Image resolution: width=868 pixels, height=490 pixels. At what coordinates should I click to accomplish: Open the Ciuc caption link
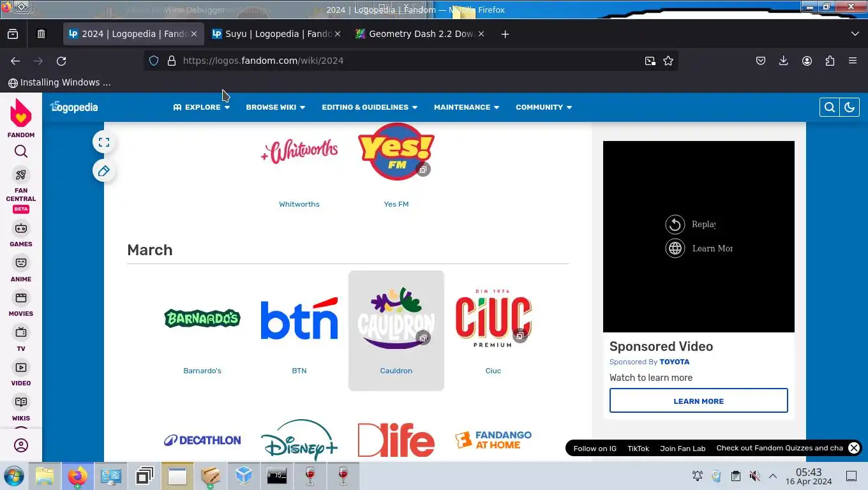point(493,371)
